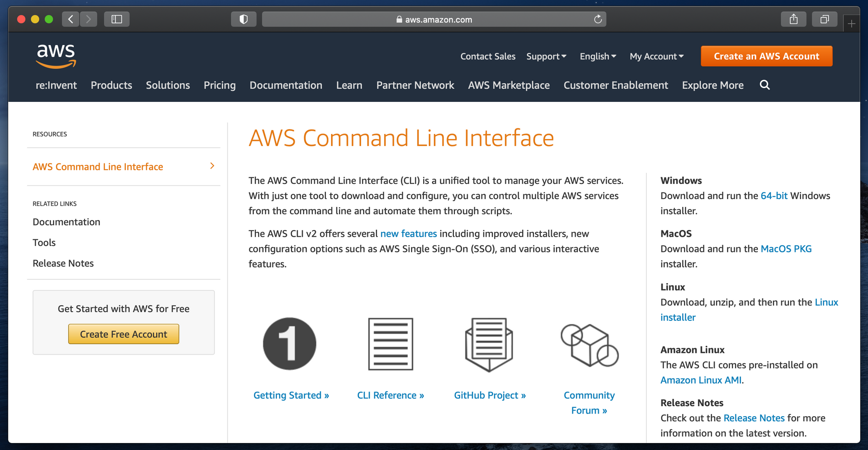Click Create an AWS Account button
868x450 pixels.
(x=766, y=56)
